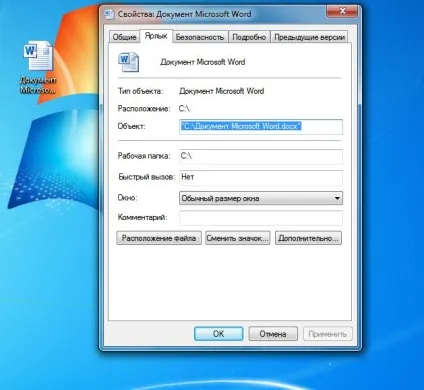Click the Объект: field label
Viewport: 424px width, 390px height.
click(x=132, y=126)
